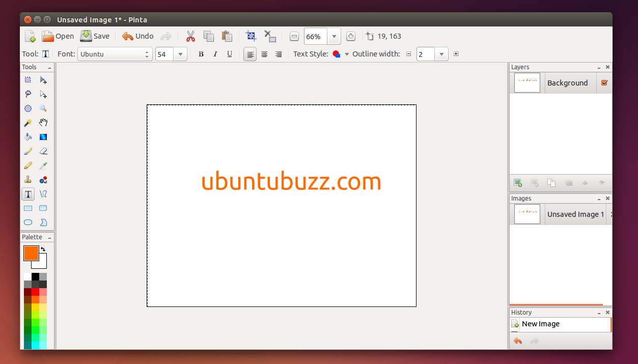Image resolution: width=638 pixels, height=364 pixels.
Task: Add a new layer in Layers panel
Action: pyautogui.click(x=518, y=183)
